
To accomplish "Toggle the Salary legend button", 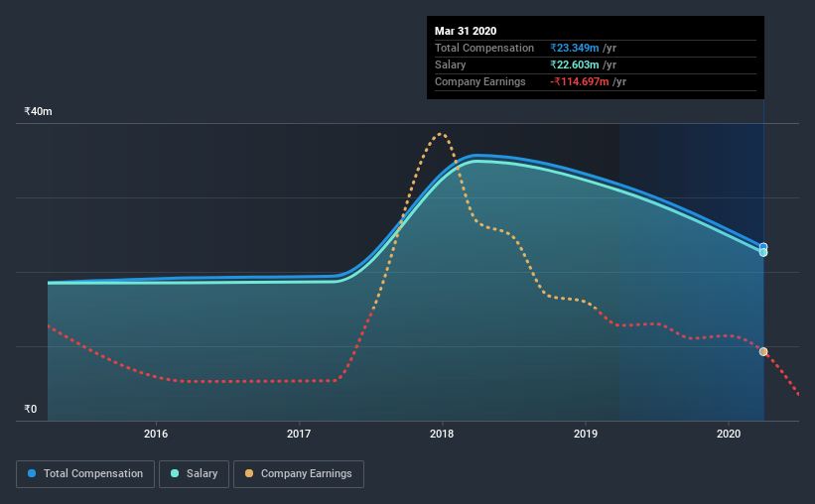I will coord(194,474).
